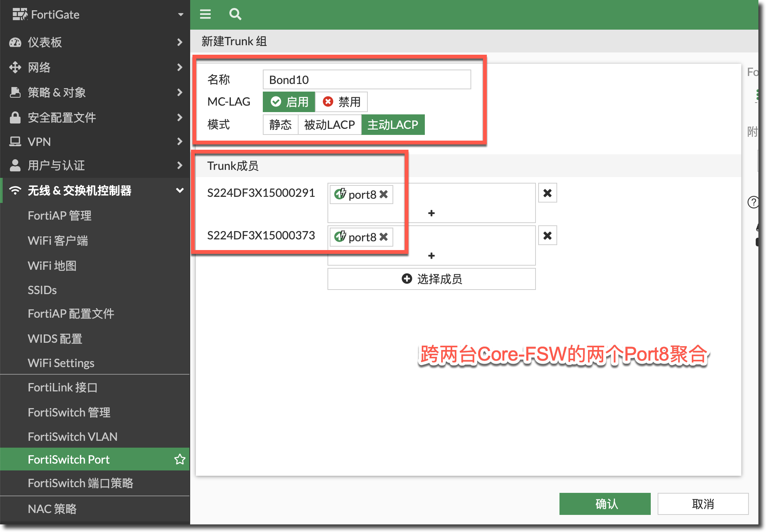Screen dimensions: 766x532
Task: Set mode to 被动LACP
Action: coord(329,125)
